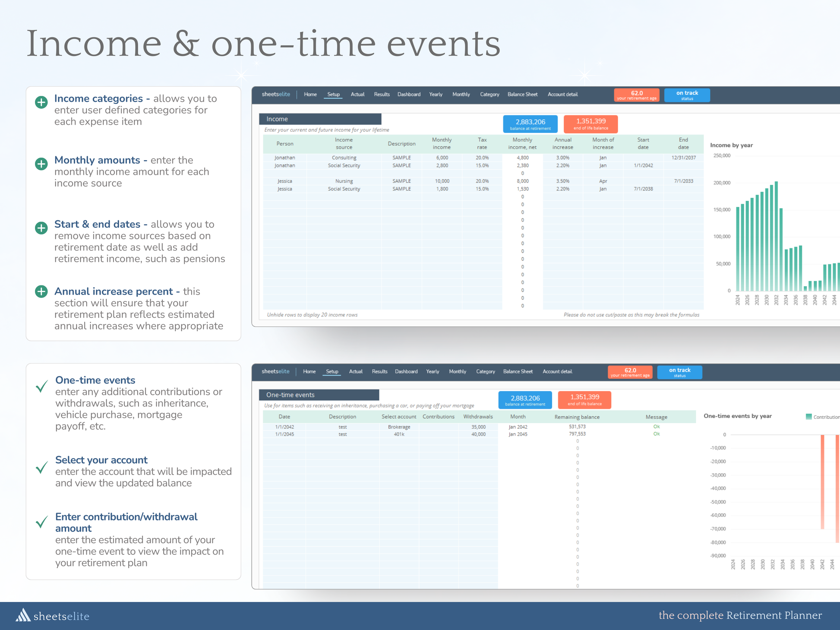
Task: Click the sheetselite brand in One-time events navbar
Action: coord(275,371)
